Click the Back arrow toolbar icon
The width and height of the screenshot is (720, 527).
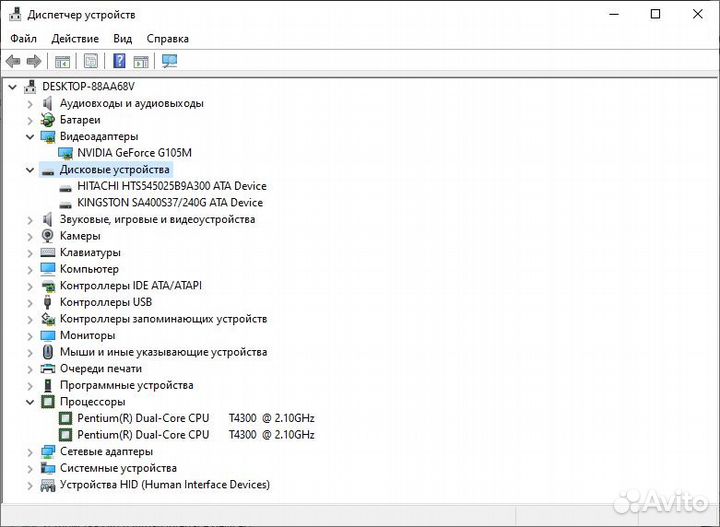click(13, 62)
